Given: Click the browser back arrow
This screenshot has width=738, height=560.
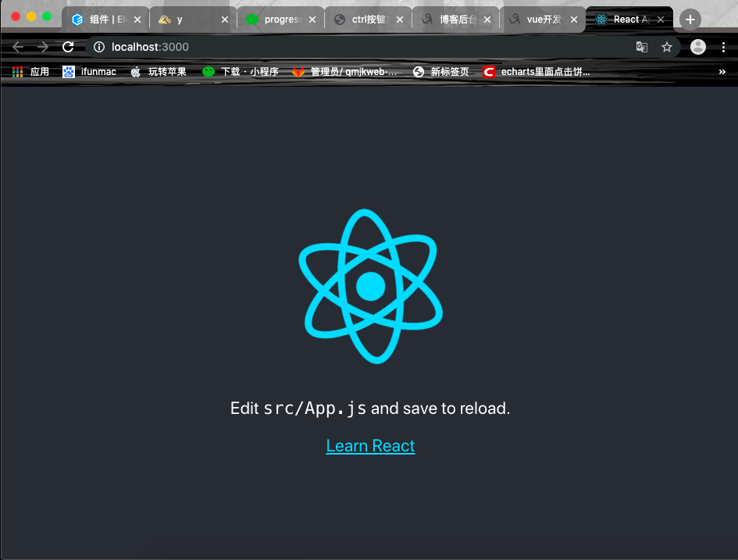Looking at the screenshot, I should (x=18, y=47).
